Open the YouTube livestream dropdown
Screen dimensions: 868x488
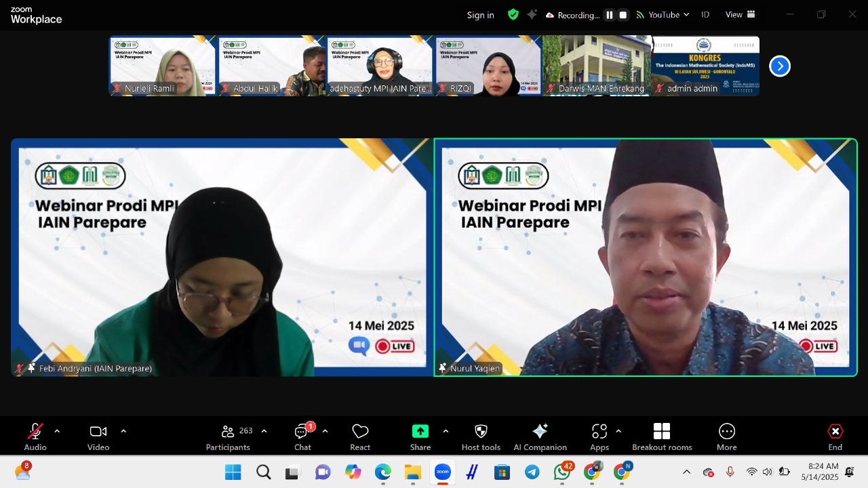click(x=663, y=15)
